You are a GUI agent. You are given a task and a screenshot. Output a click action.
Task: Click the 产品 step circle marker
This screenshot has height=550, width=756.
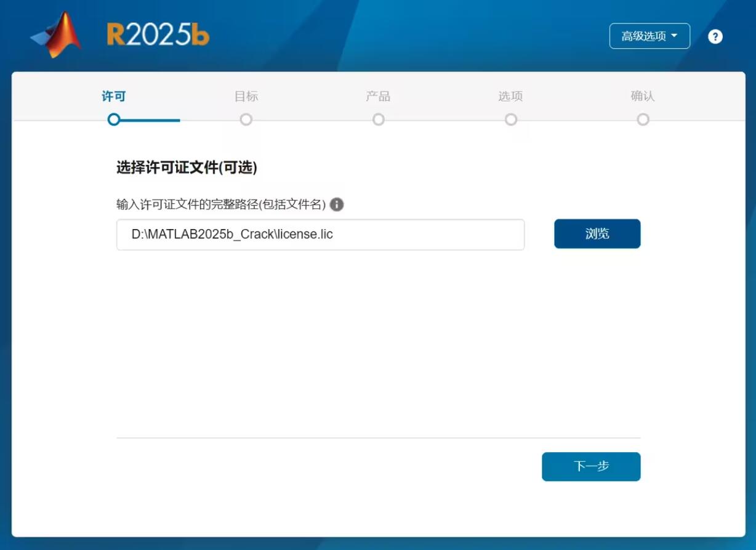click(379, 119)
